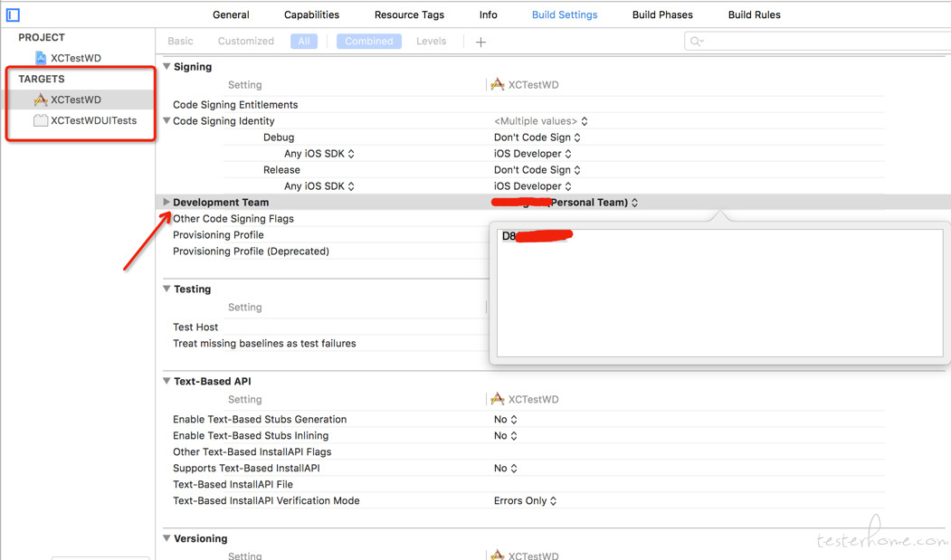Image resolution: width=951 pixels, height=560 pixels.
Task: Select Provisioning Profile (Deprecated) row
Action: tap(251, 252)
